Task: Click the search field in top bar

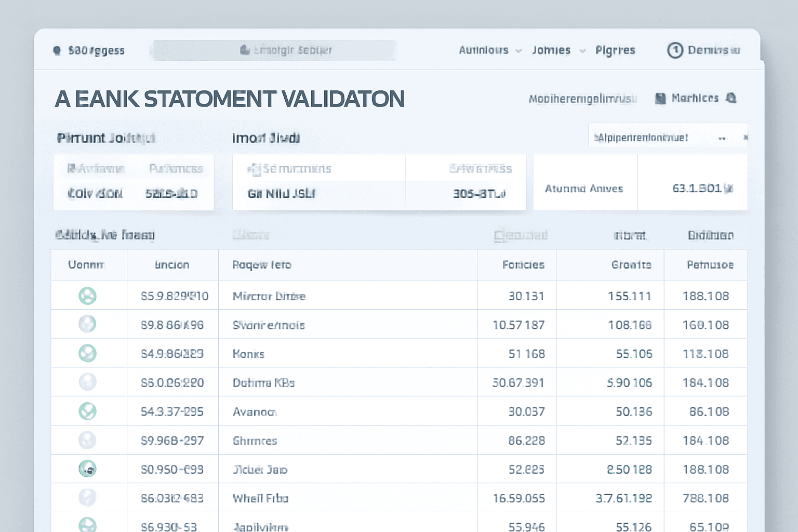Action: 274,50
